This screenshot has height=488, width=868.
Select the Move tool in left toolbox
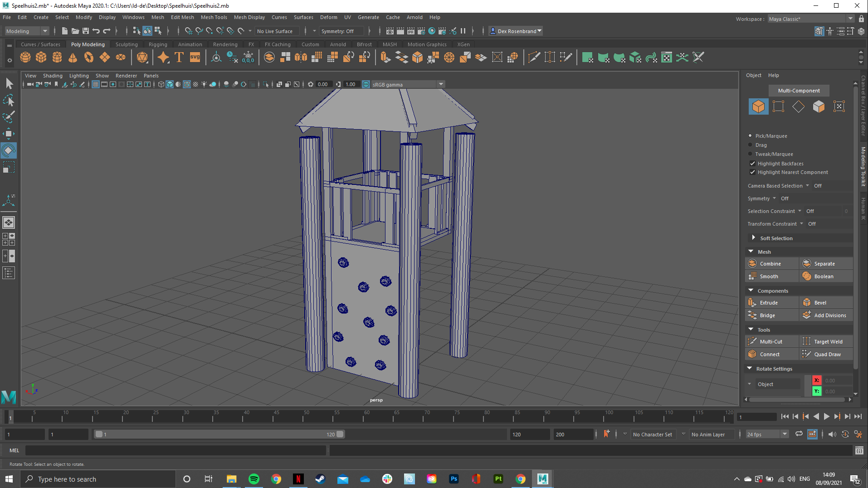(9, 134)
